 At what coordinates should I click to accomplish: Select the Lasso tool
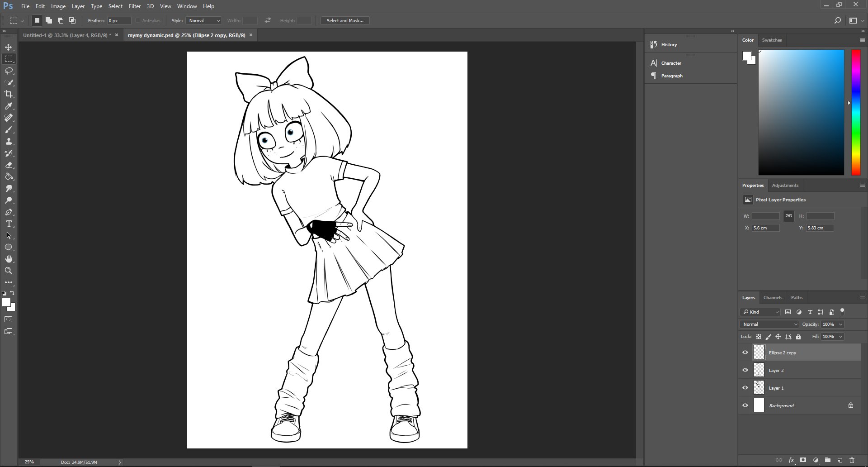[x=9, y=71]
